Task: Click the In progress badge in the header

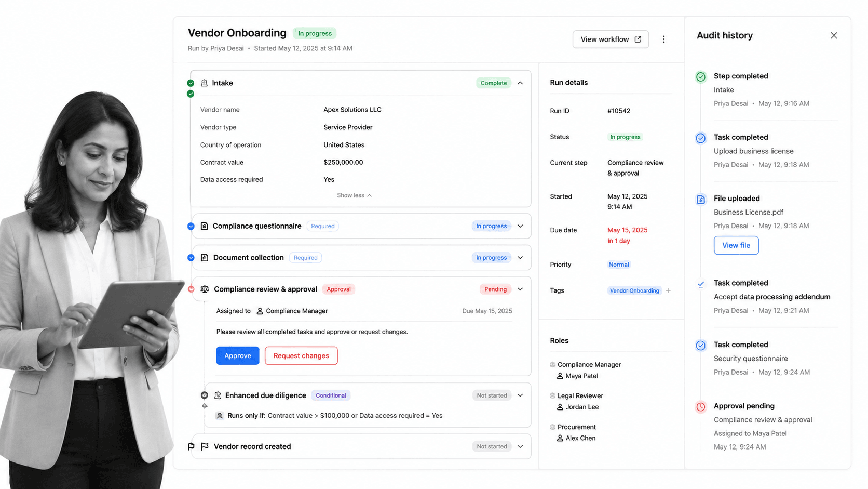Action: (315, 33)
